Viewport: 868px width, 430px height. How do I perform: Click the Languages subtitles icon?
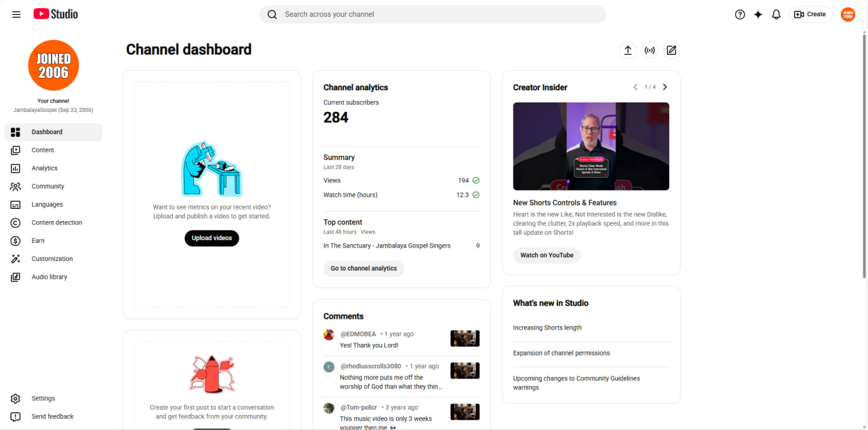pos(16,205)
